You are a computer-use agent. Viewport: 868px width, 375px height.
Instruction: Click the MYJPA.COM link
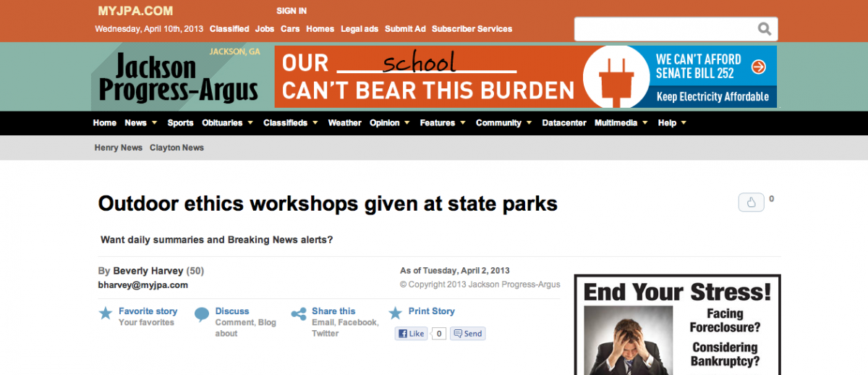point(135,11)
